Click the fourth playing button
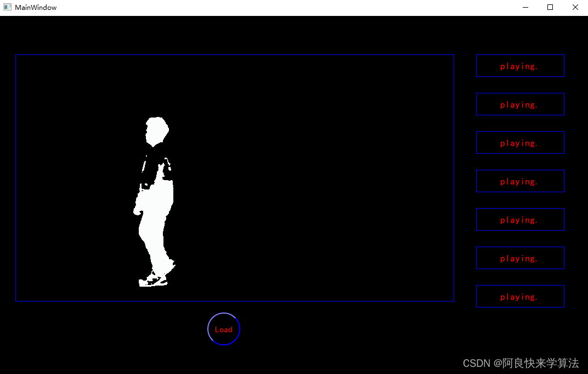Viewport: 588px width, 374px height. [x=519, y=181]
